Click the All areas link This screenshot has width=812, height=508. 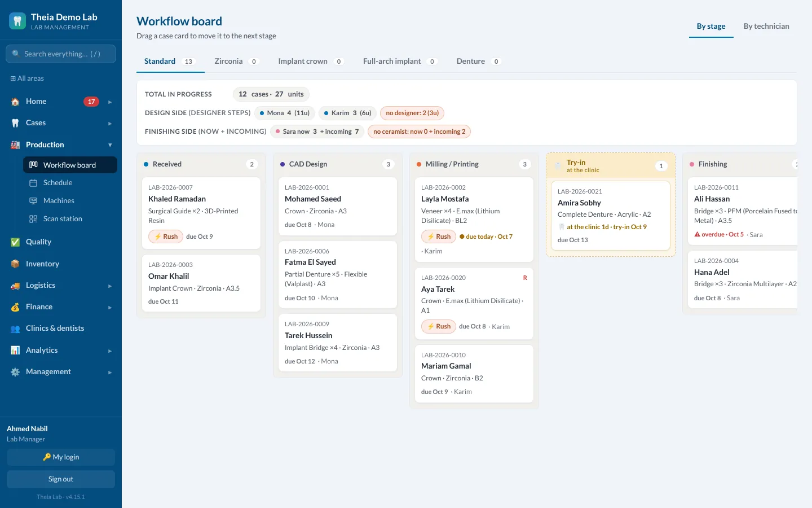(x=27, y=78)
